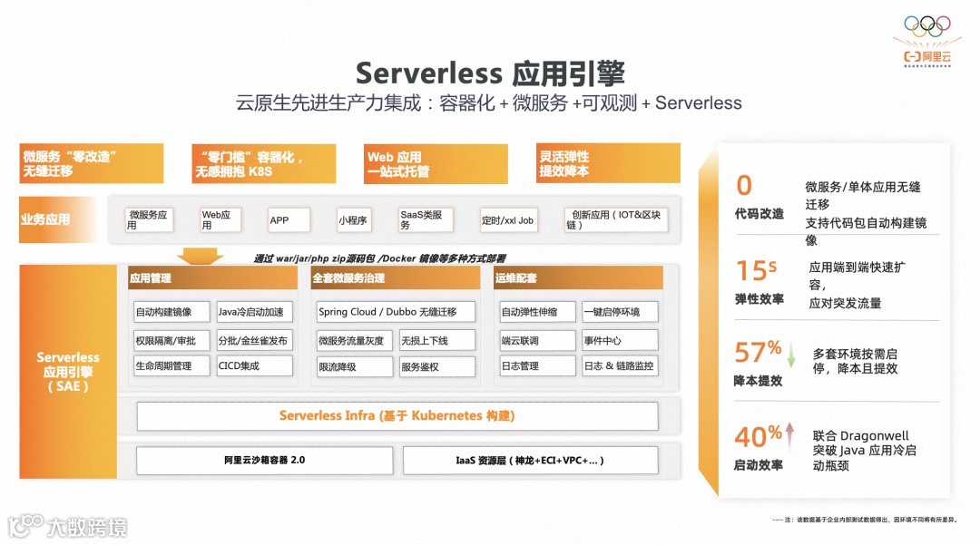Select the APP box

tap(289, 219)
